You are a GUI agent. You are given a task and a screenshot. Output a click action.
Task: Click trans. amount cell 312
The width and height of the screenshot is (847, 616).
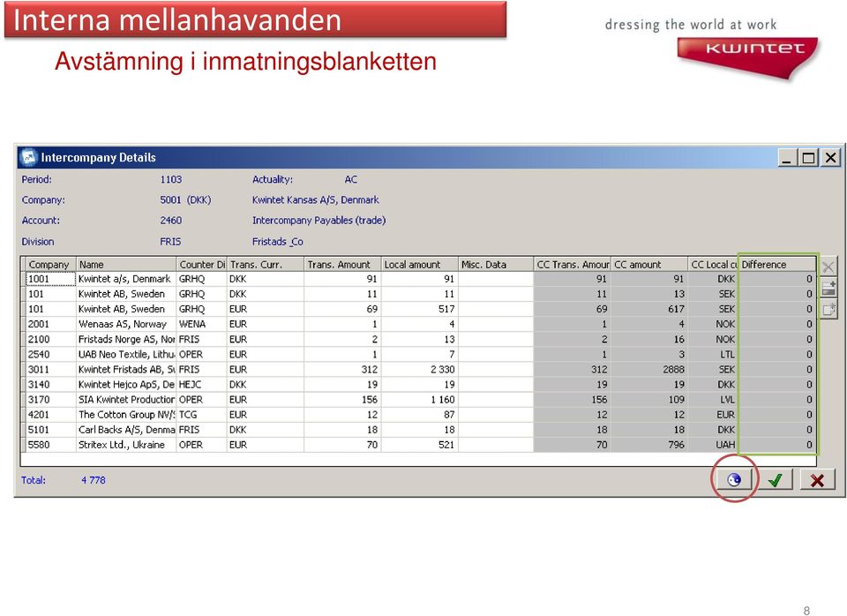342,370
